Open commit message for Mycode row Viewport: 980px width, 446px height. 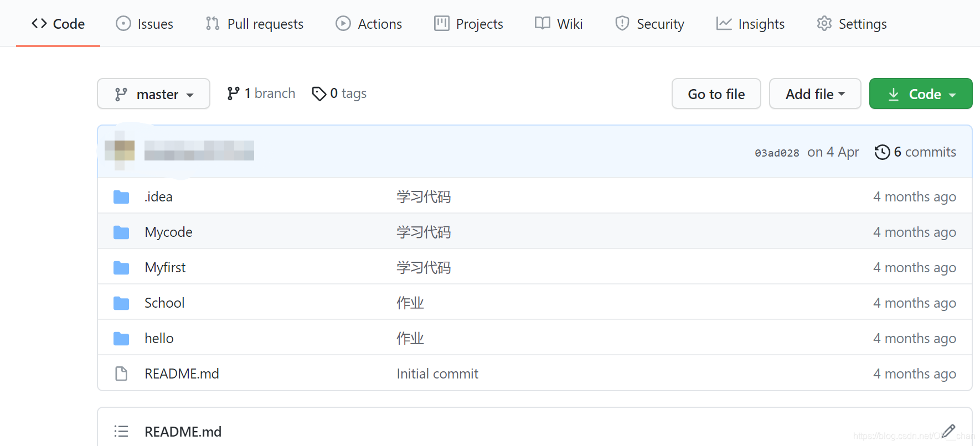(x=424, y=232)
